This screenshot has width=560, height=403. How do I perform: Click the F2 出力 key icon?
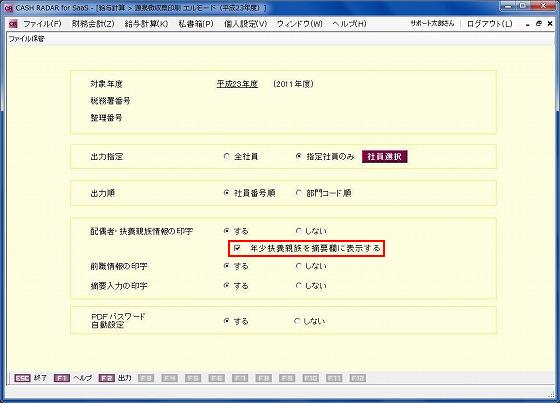coord(106,378)
